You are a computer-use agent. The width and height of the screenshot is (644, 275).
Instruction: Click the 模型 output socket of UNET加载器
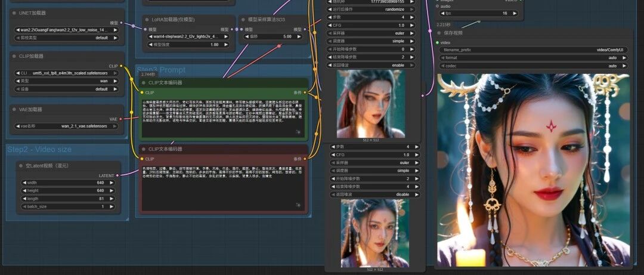coord(121,23)
